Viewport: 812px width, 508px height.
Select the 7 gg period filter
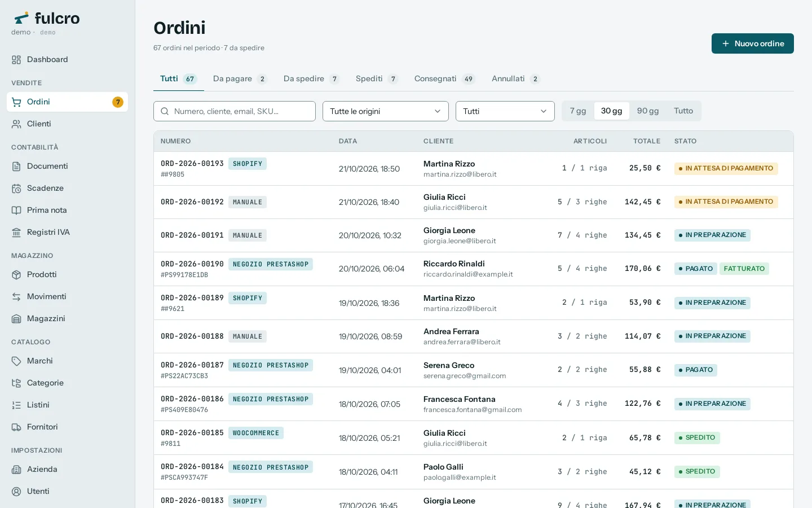coord(578,111)
